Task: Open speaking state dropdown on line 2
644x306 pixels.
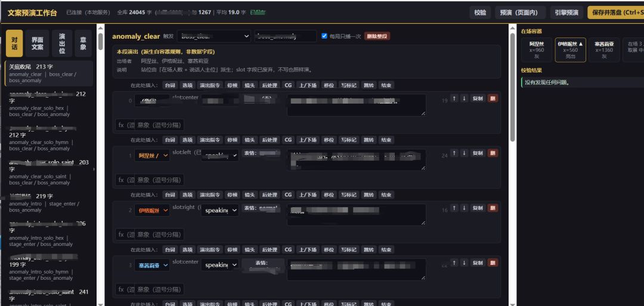Action: (219, 210)
